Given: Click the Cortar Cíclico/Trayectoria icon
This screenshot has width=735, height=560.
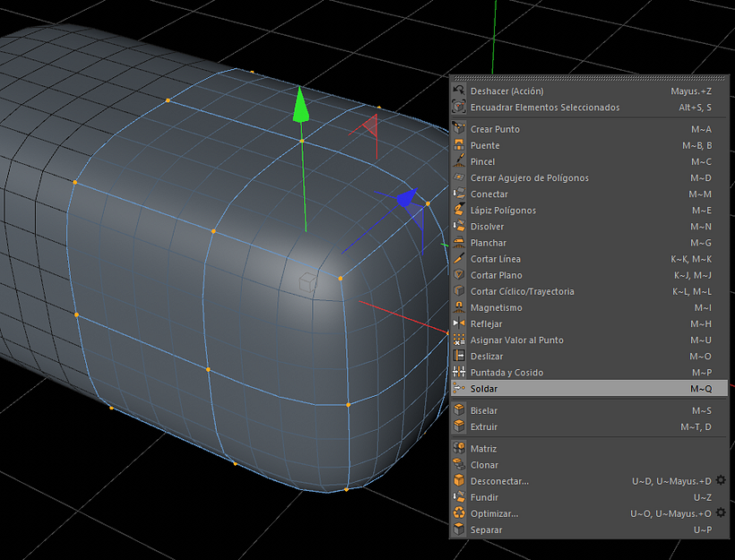Looking at the screenshot, I should [x=459, y=291].
